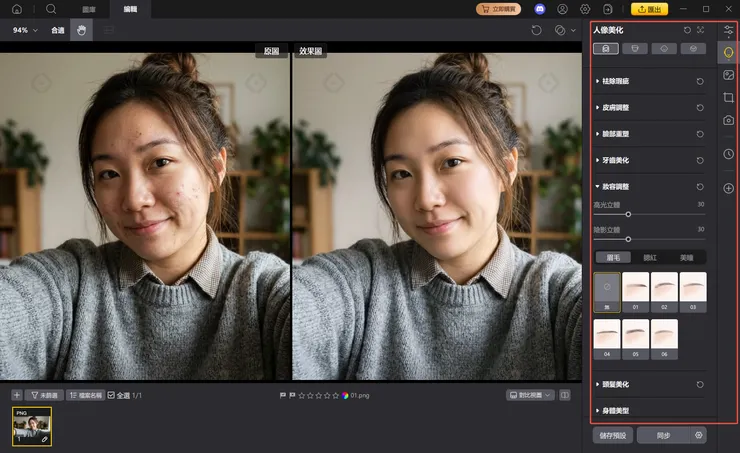Choose eyebrow preset 05
The width and height of the screenshot is (740, 453).
(x=636, y=339)
